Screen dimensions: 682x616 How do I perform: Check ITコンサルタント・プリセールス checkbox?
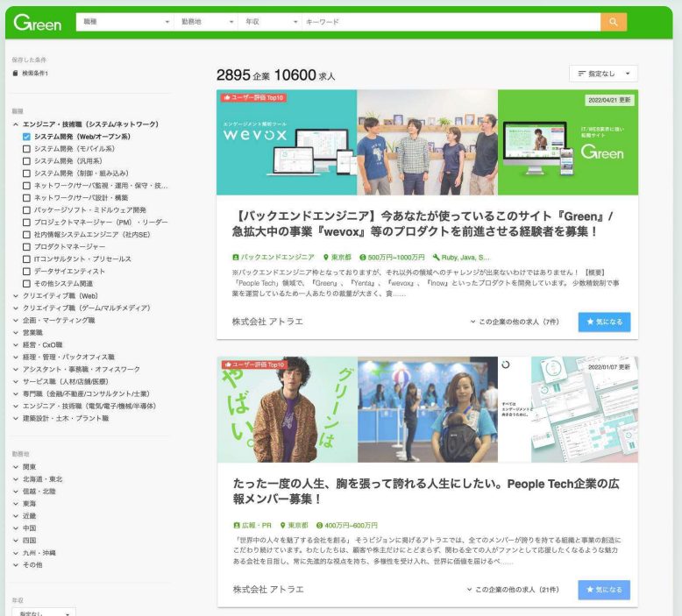tap(26, 259)
